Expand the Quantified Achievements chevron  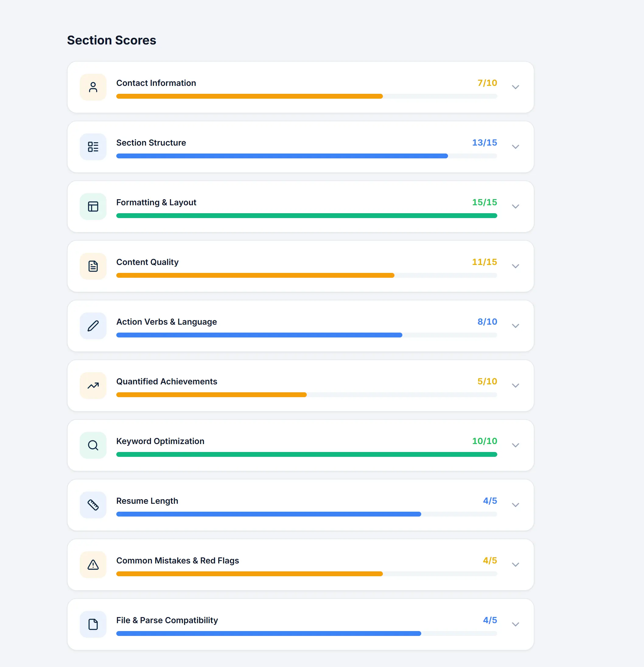click(x=516, y=386)
